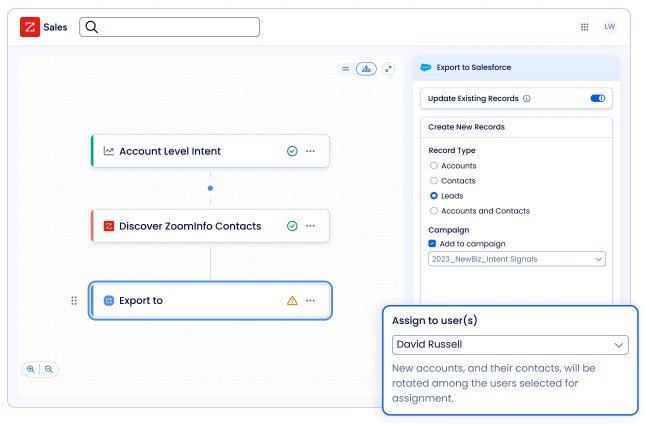
Task: Open Discover ZoomInfo Contacts more options
Action: point(310,226)
